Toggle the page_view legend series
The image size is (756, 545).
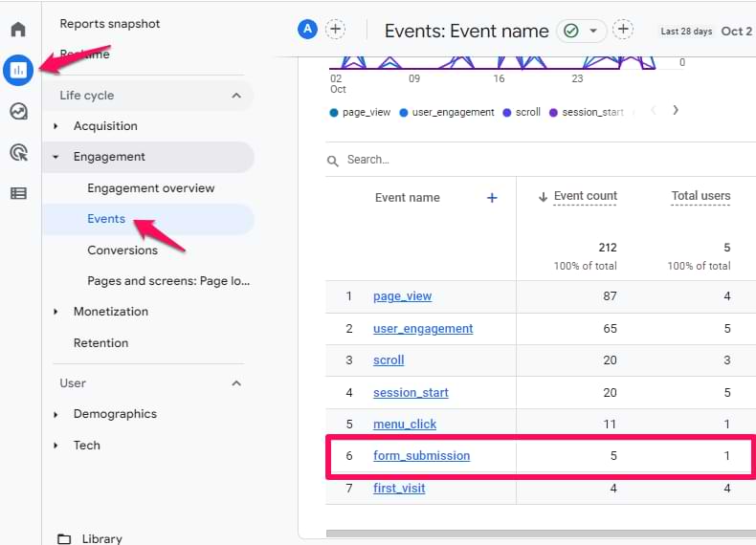point(360,112)
